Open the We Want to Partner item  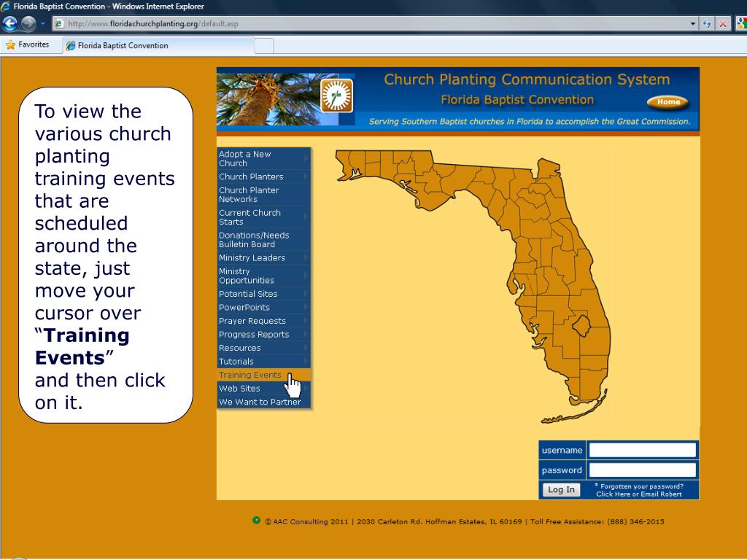pos(264,402)
